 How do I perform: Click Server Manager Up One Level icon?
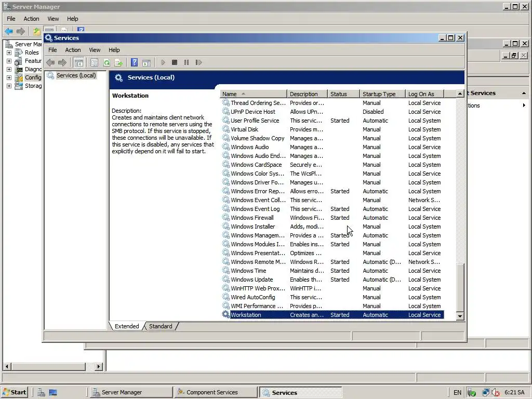[37, 31]
